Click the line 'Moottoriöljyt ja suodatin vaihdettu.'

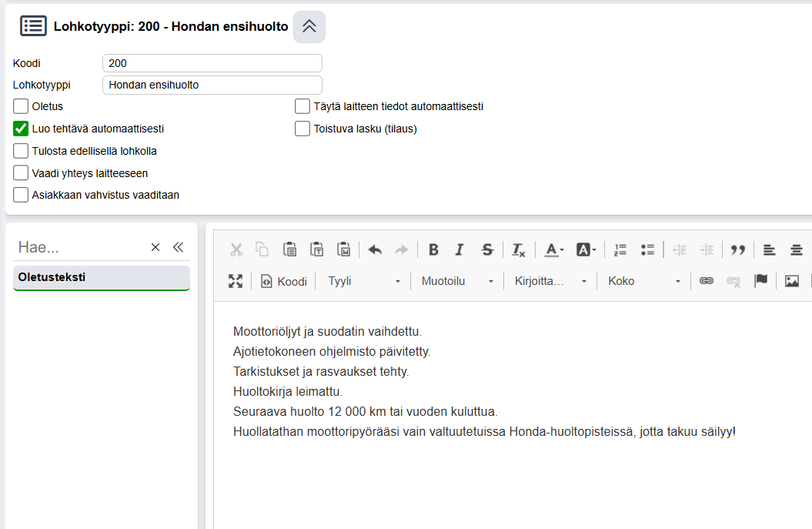[327, 331]
